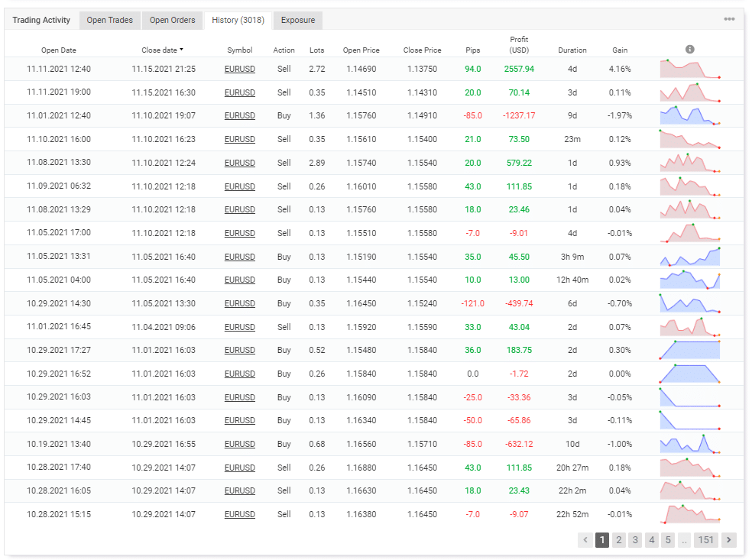
Task: Open the History (3018) tab
Action: coord(237,20)
